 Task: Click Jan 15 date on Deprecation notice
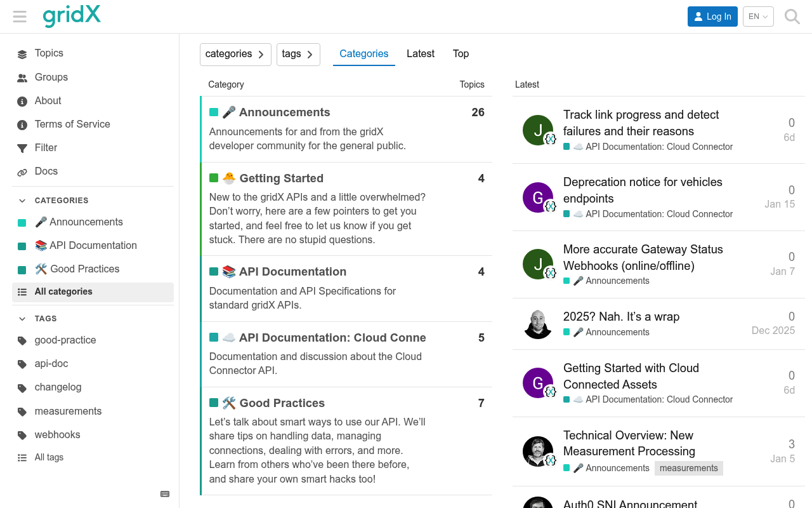coord(780,204)
